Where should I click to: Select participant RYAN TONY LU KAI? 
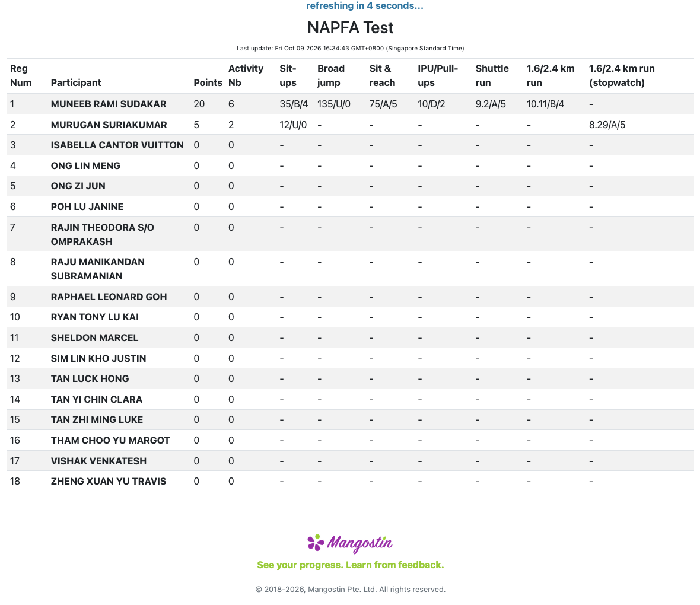[x=95, y=317]
